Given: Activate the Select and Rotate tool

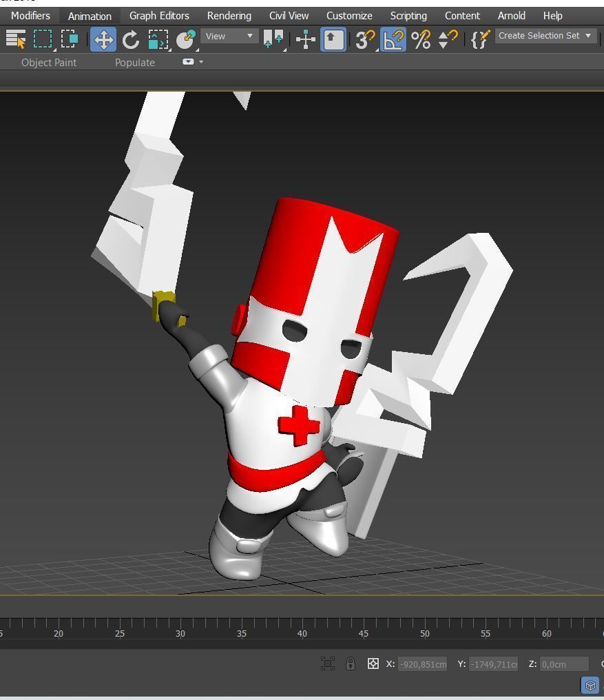Looking at the screenshot, I should tap(131, 39).
